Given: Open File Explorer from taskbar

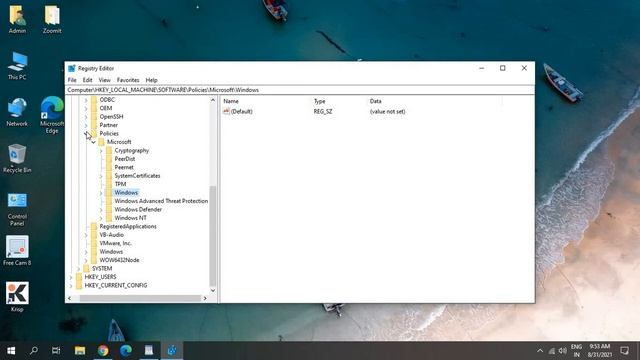Looking at the screenshot, I should click(x=80, y=351).
